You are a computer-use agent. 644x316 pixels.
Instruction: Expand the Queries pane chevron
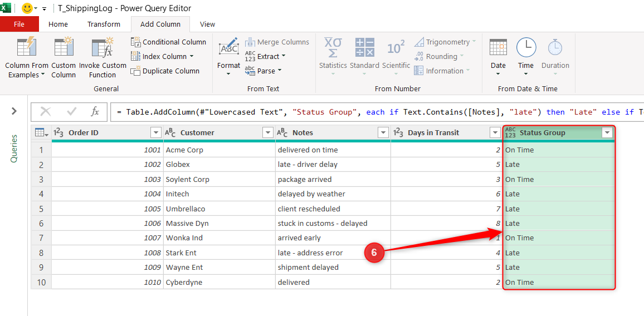[x=14, y=111]
